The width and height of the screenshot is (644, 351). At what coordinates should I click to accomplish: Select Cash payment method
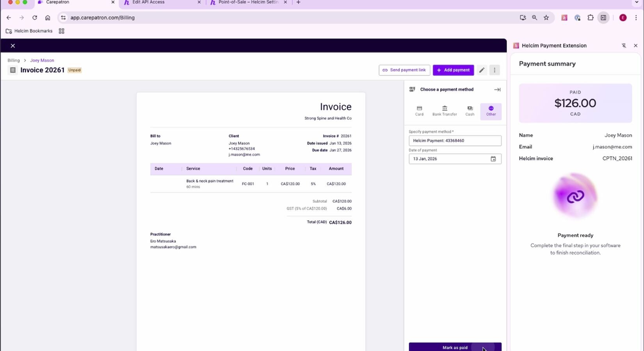[x=470, y=111]
